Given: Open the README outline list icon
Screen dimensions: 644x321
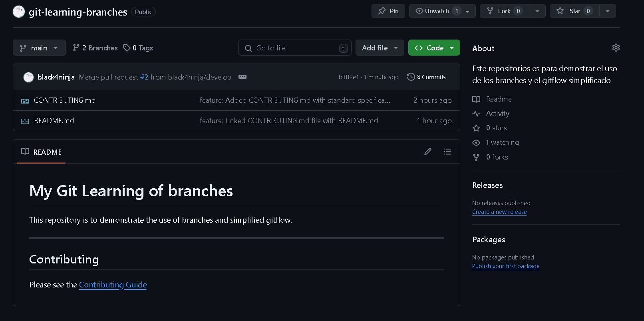Looking at the screenshot, I should [x=447, y=152].
